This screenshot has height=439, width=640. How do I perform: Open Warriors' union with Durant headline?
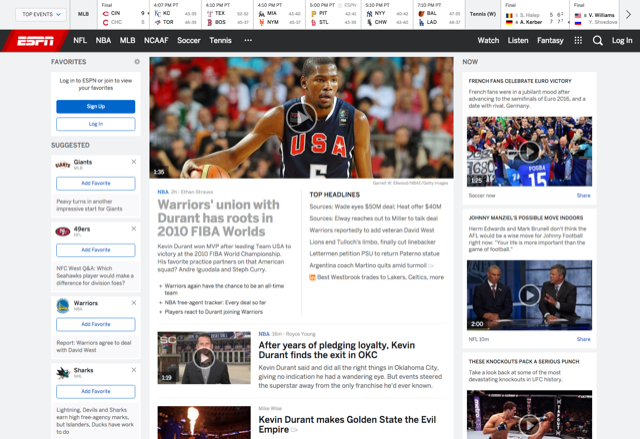pyautogui.click(x=219, y=218)
